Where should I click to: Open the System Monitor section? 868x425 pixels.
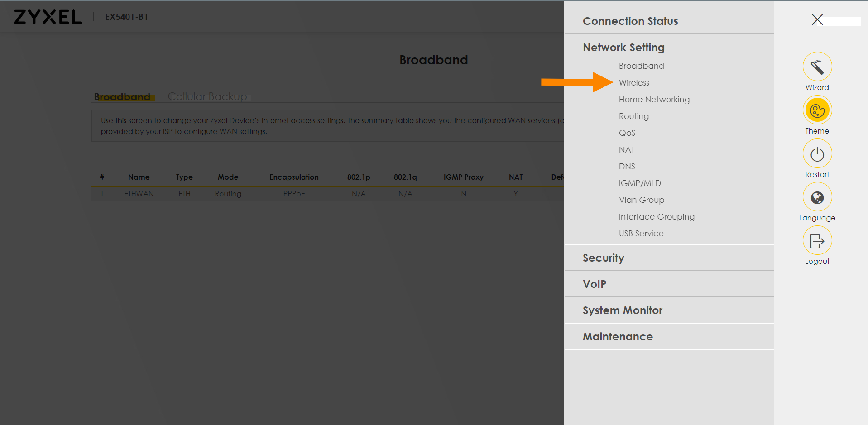point(622,310)
